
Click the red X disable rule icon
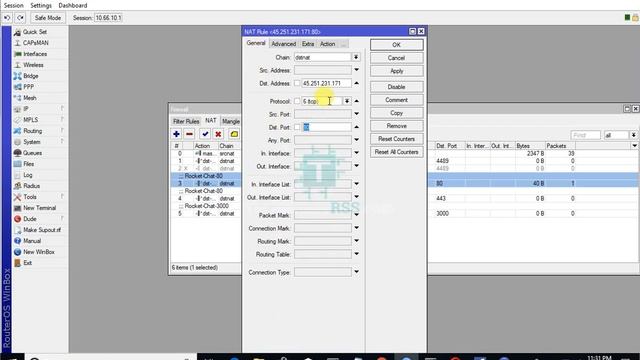point(218,134)
